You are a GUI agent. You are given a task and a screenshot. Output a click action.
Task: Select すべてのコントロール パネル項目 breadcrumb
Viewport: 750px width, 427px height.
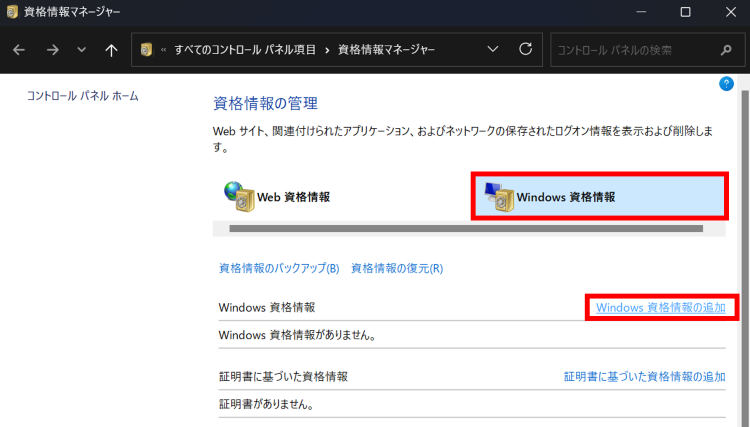point(245,50)
